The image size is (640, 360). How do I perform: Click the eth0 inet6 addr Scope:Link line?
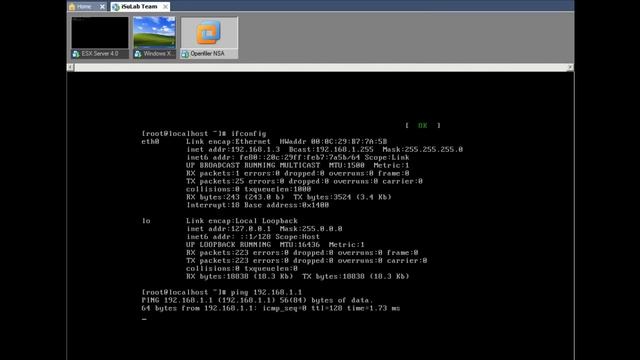pos(298,158)
